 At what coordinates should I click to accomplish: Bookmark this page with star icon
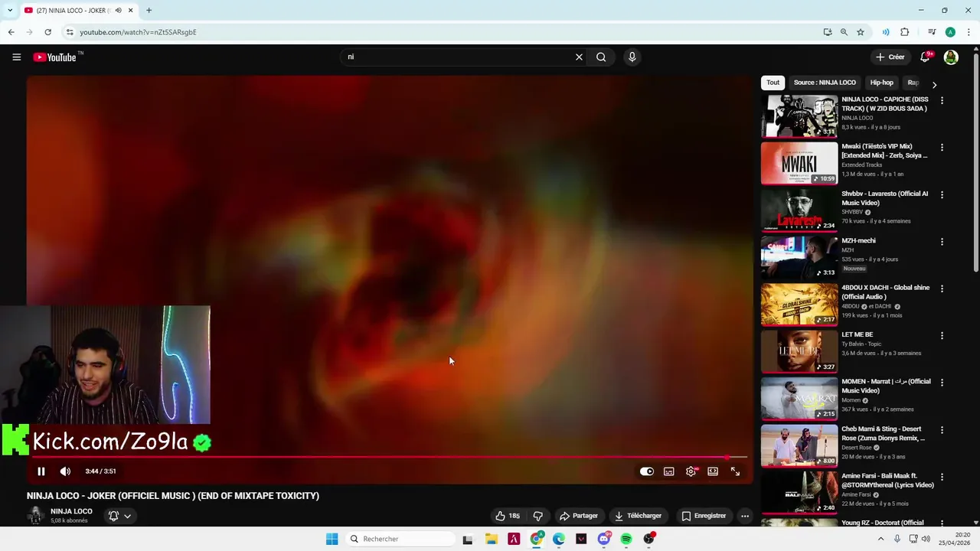point(861,32)
